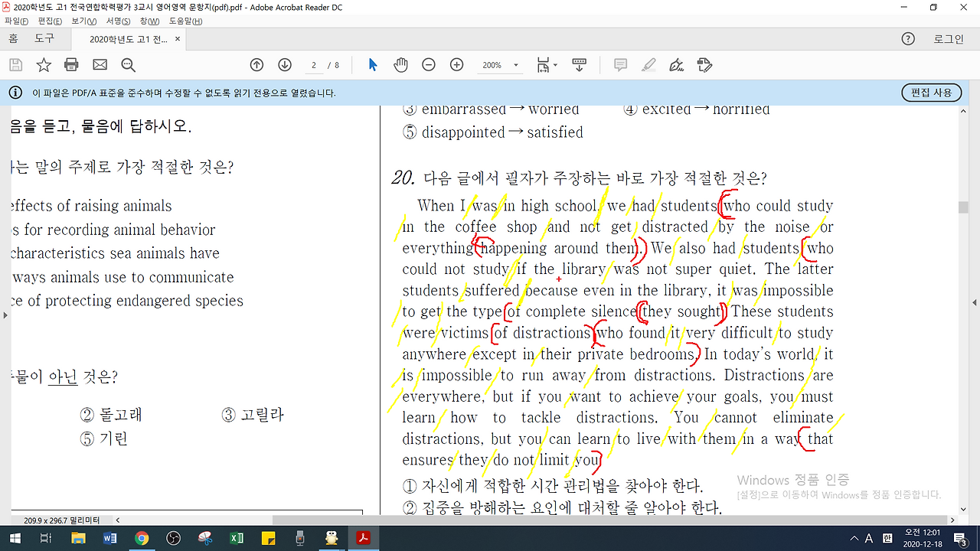Image resolution: width=980 pixels, height=551 pixels.
Task: Go to the next page arrow
Action: [285, 65]
